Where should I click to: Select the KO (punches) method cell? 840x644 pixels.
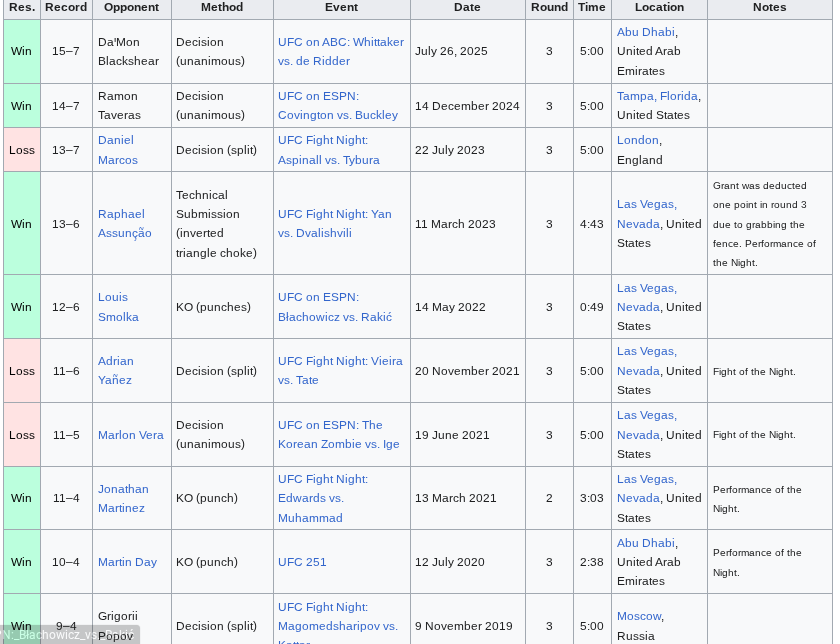click(x=222, y=307)
